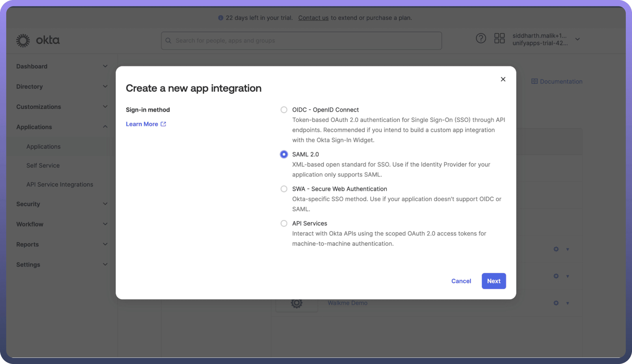
Task: Expand the Dashboard sidebar section
Action: 105,66
